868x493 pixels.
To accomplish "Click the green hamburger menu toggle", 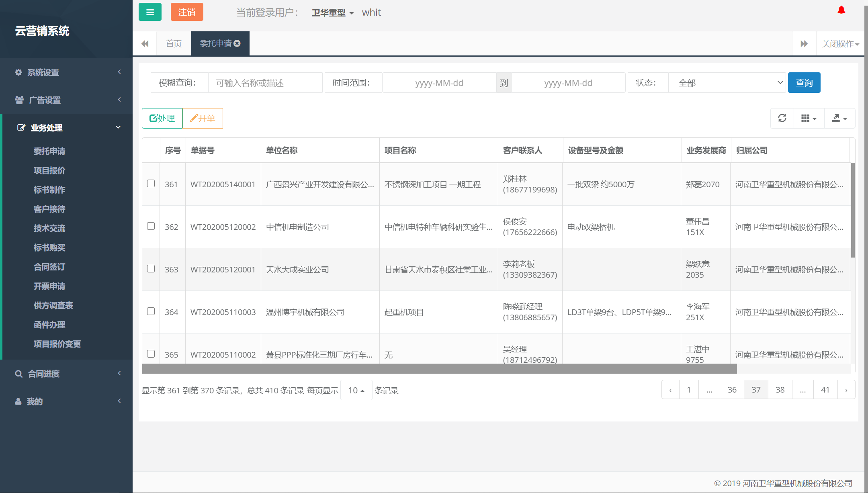I will (x=150, y=12).
